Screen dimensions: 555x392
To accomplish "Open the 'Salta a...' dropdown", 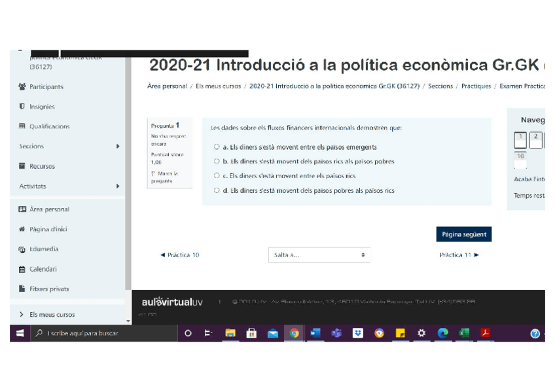I will 319,255.
